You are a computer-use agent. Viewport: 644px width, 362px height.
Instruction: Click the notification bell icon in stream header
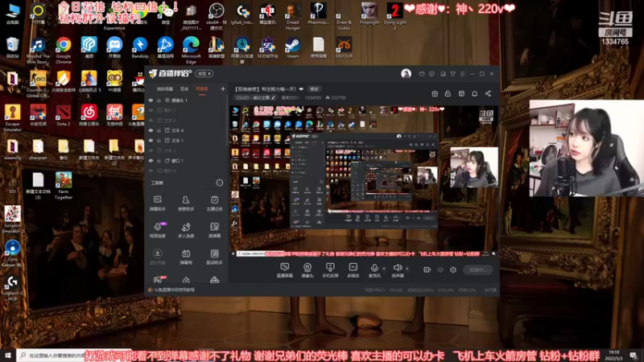[474, 93]
